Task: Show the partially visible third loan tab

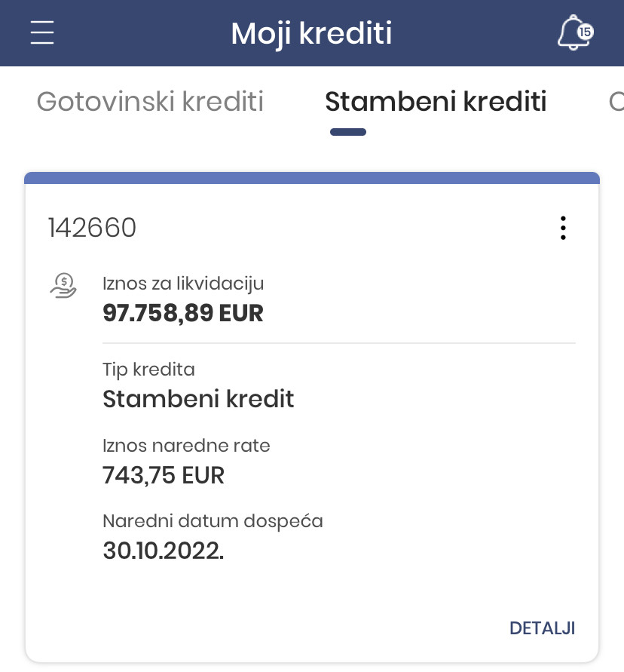Action: (615, 101)
